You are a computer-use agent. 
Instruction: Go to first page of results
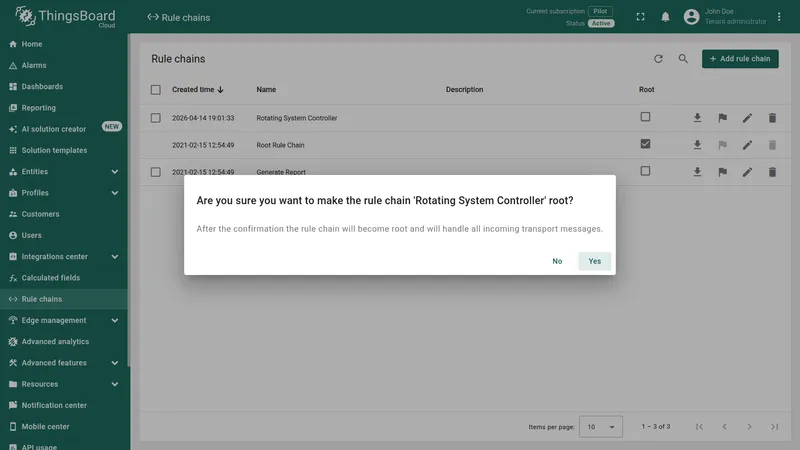pos(699,427)
